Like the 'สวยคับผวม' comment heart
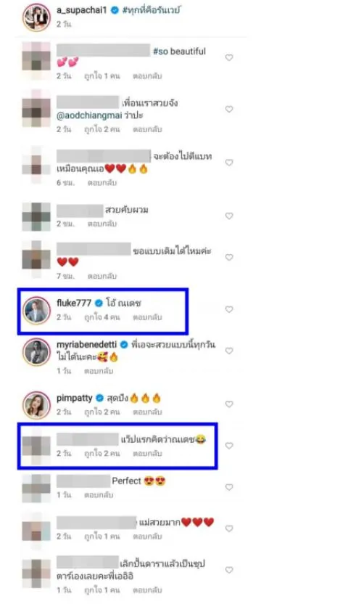 coord(229,216)
